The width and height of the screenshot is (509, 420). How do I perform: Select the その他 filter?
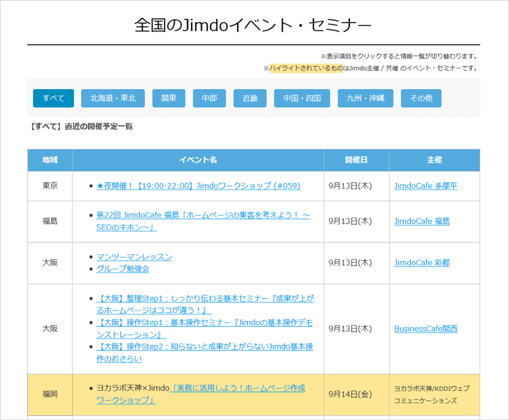421,98
